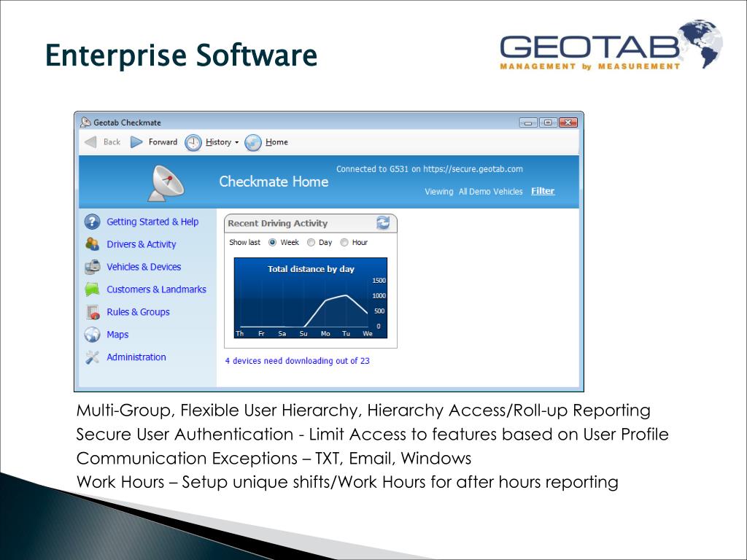
Task: Click the Drivers & Activity people icon
Action: [93, 244]
